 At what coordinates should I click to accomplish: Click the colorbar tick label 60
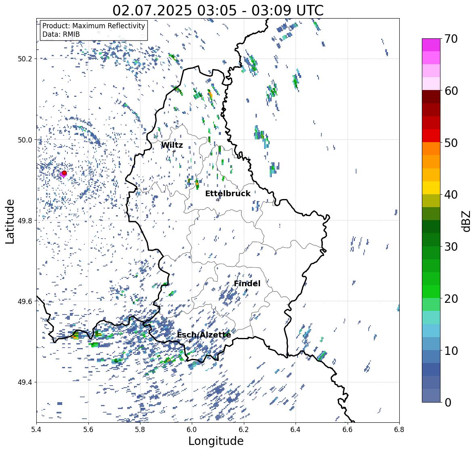click(x=451, y=91)
